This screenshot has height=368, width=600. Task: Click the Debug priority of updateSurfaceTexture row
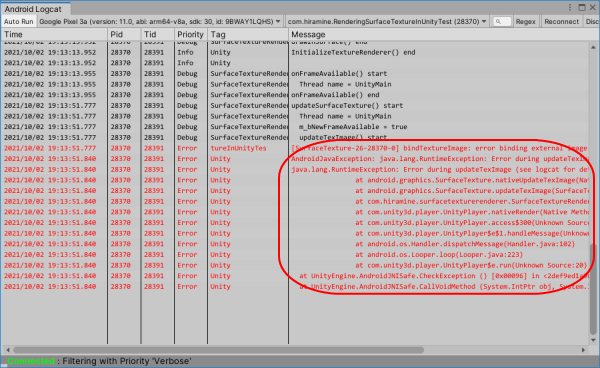pos(187,106)
